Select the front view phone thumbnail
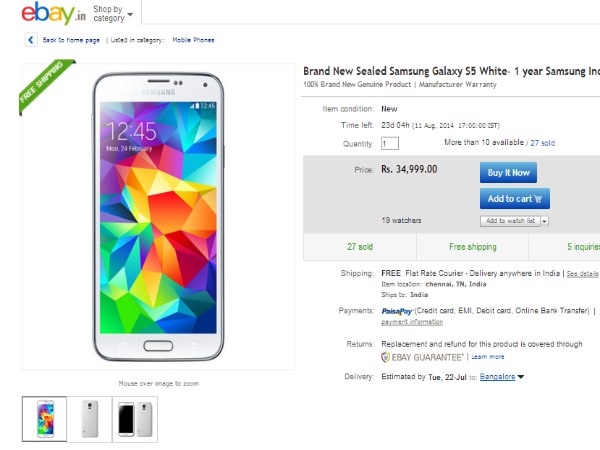 44,418
